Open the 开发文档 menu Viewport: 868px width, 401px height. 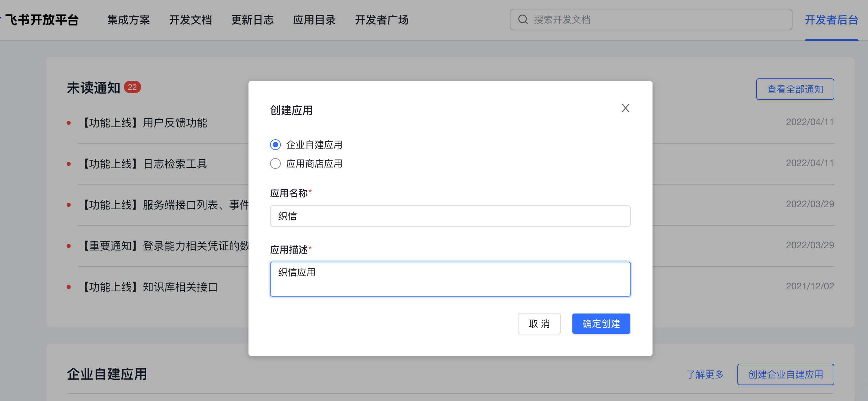click(190, 20)
